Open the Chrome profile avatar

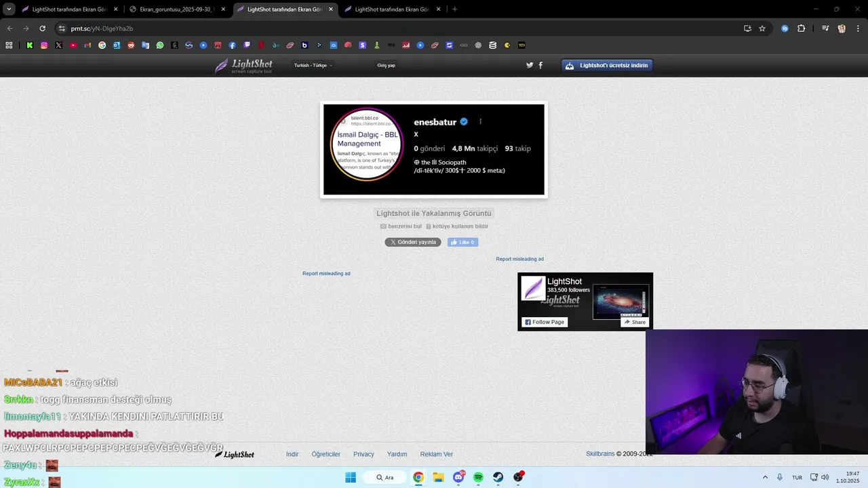coord(842,28)
